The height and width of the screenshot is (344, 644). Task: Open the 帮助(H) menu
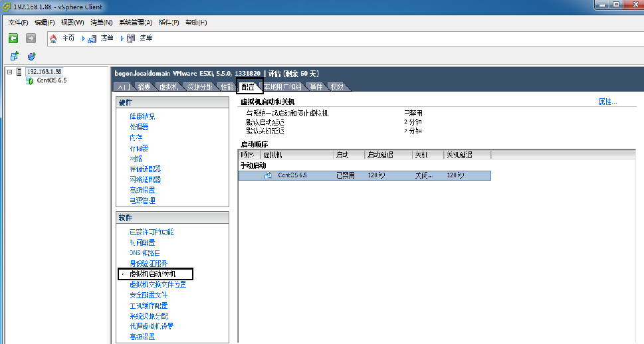pyautogui.click(x=196, y=23)
